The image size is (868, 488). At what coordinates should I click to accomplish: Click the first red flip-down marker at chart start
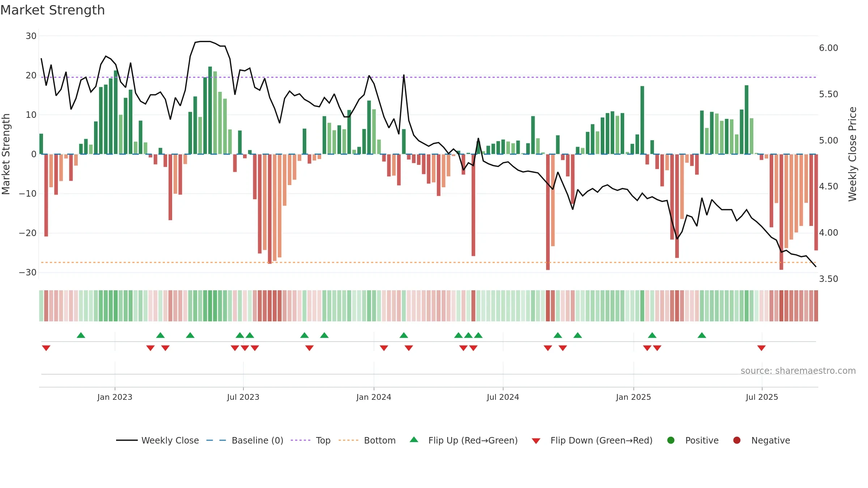tap(46, 348)
